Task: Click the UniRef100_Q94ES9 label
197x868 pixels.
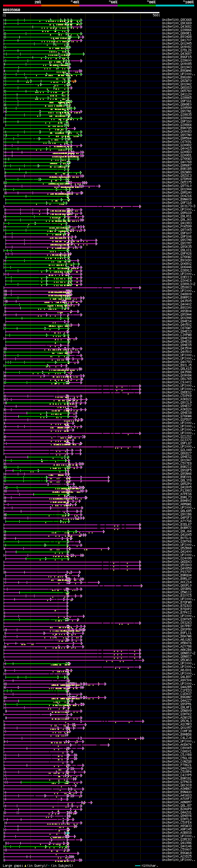Action: pyautogui.click(x=177, y=338)
